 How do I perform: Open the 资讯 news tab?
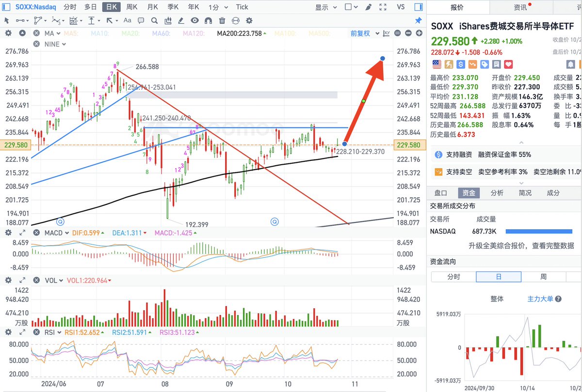coord(521,7)
